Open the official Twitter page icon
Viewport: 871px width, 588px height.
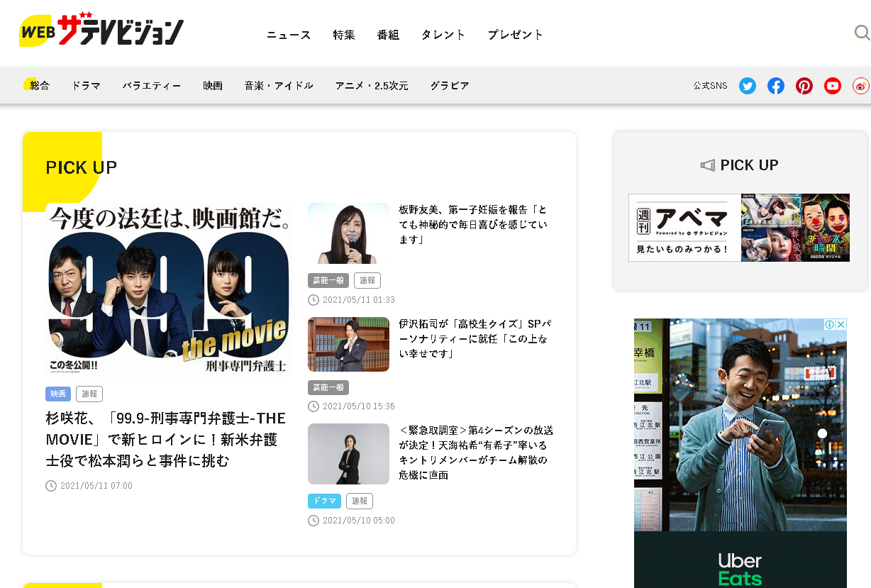point(748,86)
